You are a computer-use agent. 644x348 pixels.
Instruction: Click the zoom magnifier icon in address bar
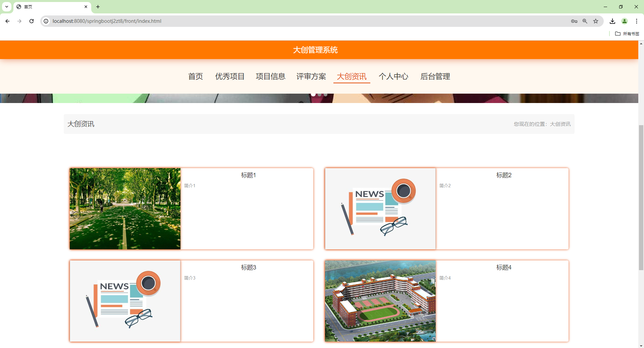click(585, 21)
